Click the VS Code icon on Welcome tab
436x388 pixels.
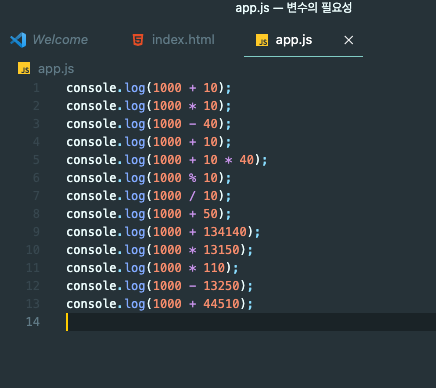click(18, 40)
